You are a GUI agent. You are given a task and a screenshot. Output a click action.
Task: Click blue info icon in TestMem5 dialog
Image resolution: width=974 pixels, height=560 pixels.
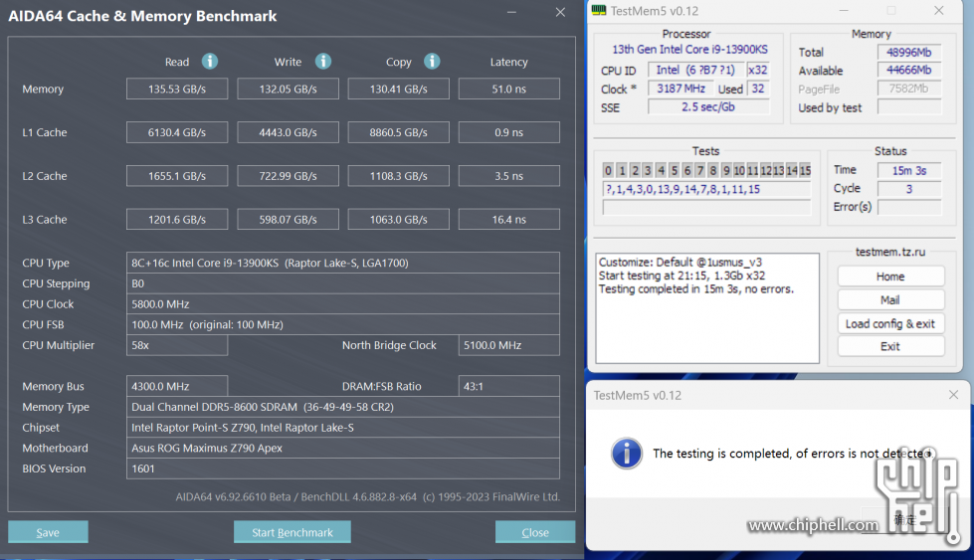click(626, 454)
